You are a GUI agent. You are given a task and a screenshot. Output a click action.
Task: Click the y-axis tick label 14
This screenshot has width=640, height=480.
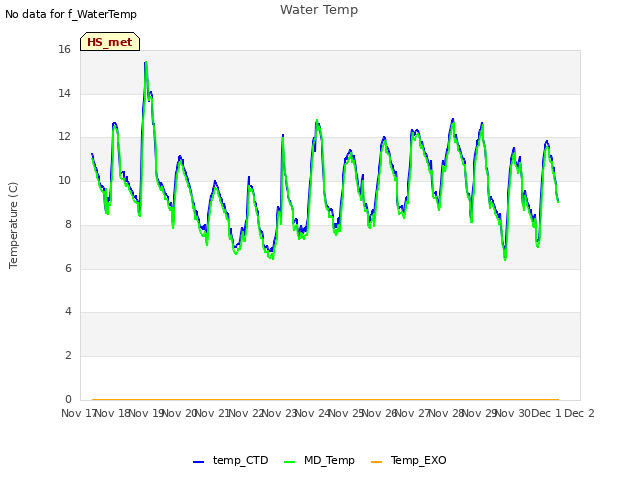point(64,93)
